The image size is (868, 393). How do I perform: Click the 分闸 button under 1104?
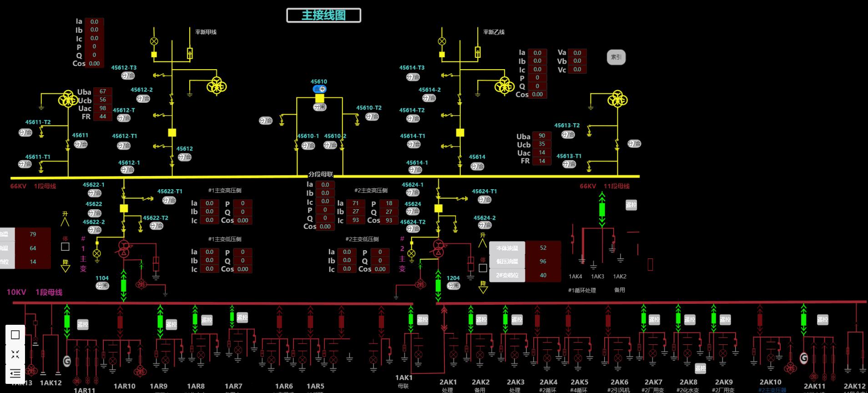(x=102, y=286)
